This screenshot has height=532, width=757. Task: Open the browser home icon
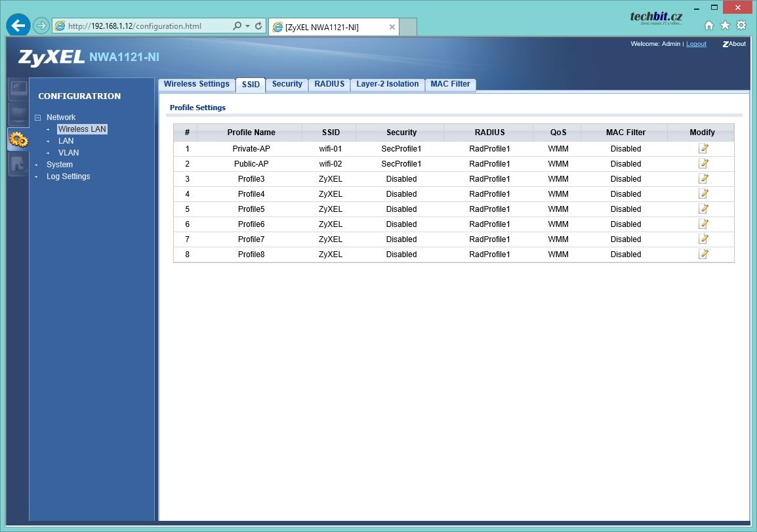[x=709, y=26]
